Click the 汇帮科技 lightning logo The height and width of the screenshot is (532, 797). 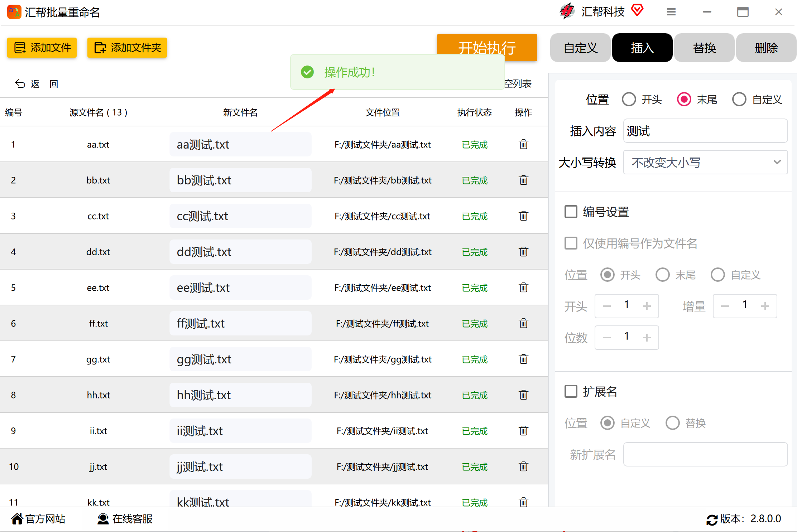[x=567, y=11]
